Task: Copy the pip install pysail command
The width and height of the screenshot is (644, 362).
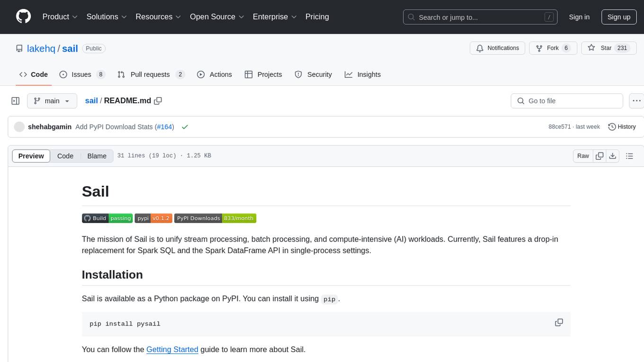Action: (x=559, y=323)
